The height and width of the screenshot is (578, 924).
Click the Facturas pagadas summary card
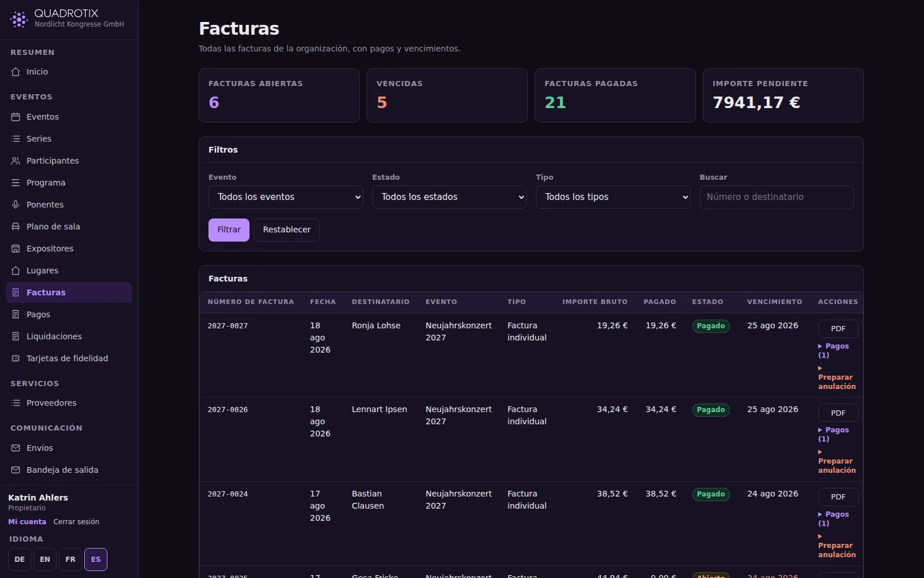pyautogui.click(x=615, y=95)
